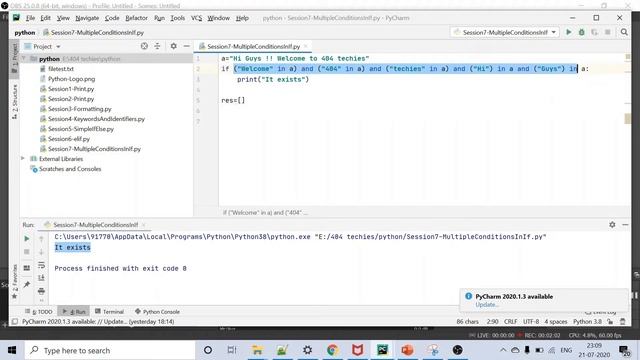
Task: Click locate file target icon in Project panel
Action: point(144,46)
